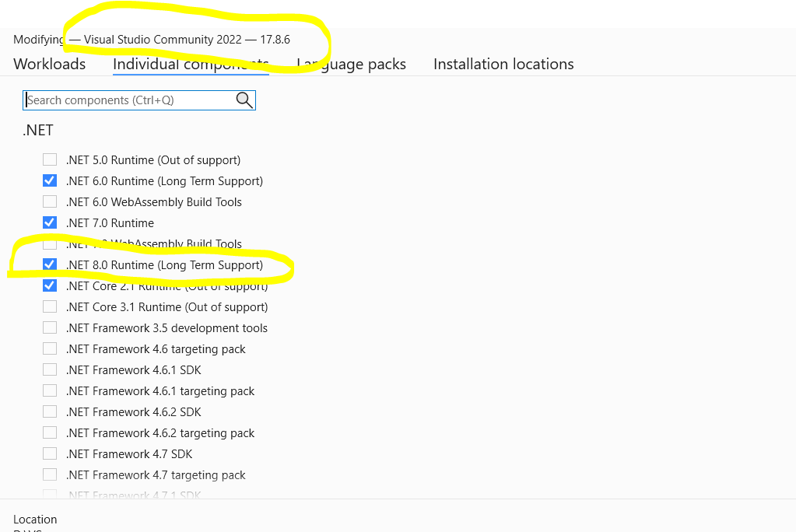Collapse the .NET section header
This screenshot has height=532, width=796.
coord(37,130)
